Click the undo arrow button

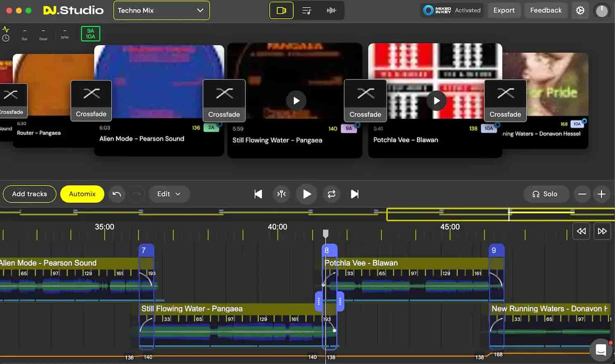117,194
